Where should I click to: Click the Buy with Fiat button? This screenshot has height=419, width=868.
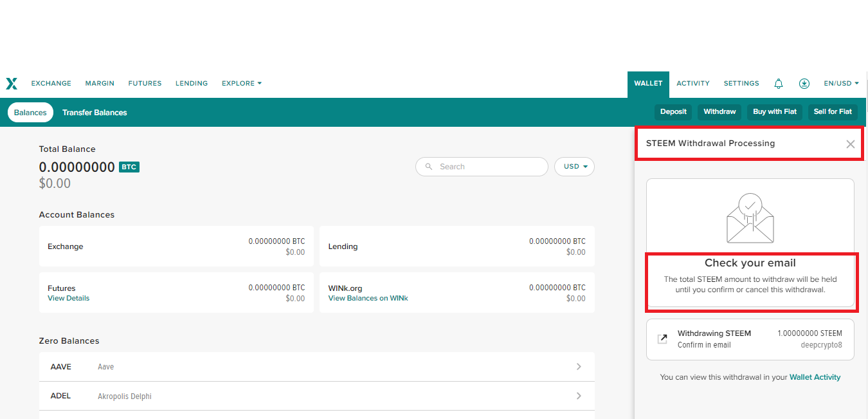(x=775, y=111)
